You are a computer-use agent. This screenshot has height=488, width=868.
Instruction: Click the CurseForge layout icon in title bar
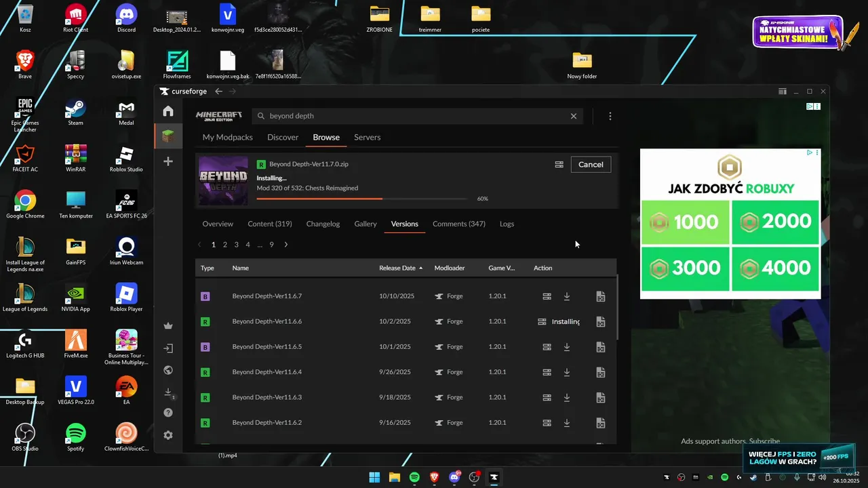coord(782,91)
